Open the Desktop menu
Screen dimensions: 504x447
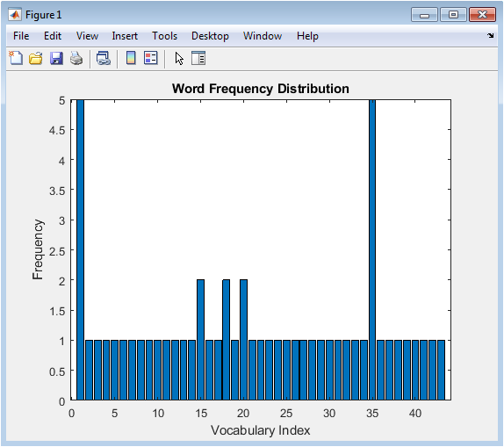click(210, 36)
